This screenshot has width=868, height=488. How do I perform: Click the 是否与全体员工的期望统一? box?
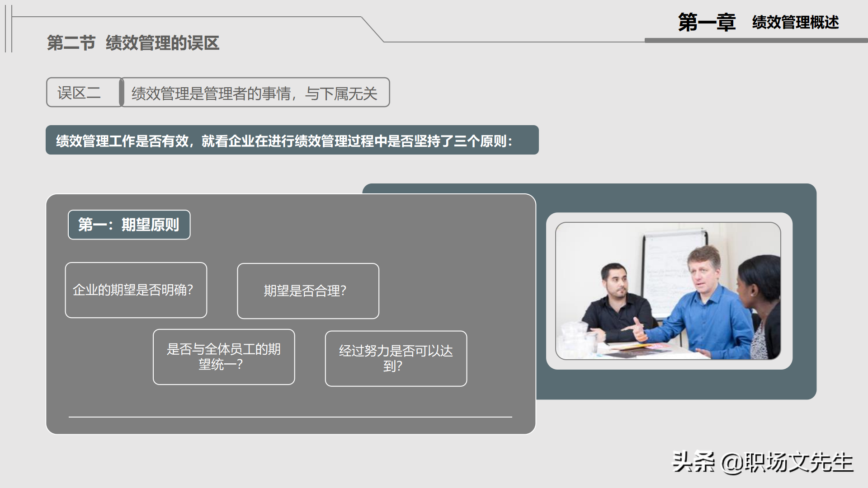(224, 357)
